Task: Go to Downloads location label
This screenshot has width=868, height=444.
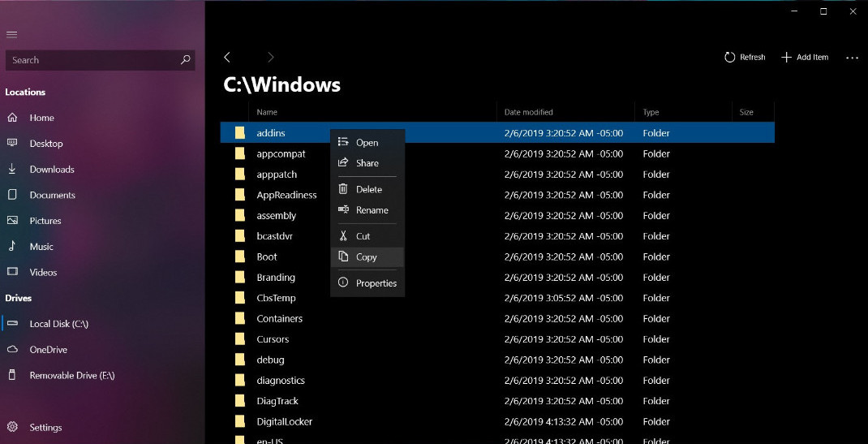Action: (x=52, y=170)
